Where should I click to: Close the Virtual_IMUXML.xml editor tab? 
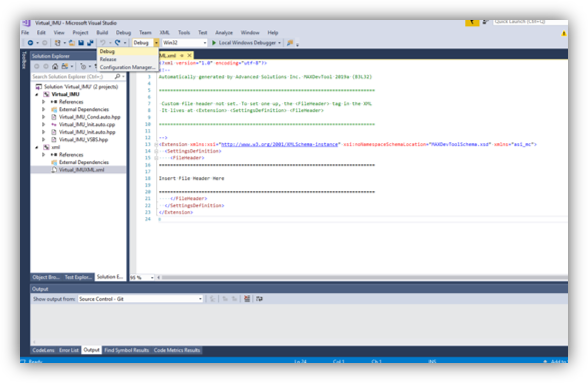coord(189,55)
